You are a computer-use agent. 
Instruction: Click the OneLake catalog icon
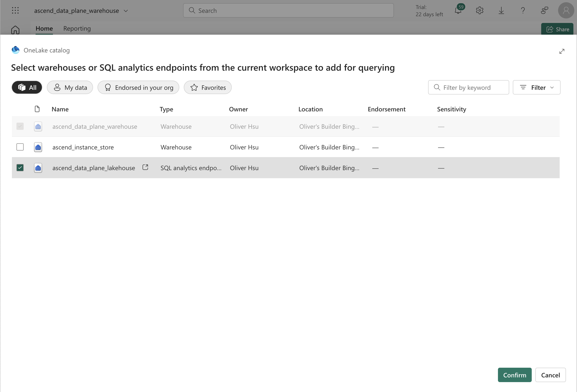(15, 50)
